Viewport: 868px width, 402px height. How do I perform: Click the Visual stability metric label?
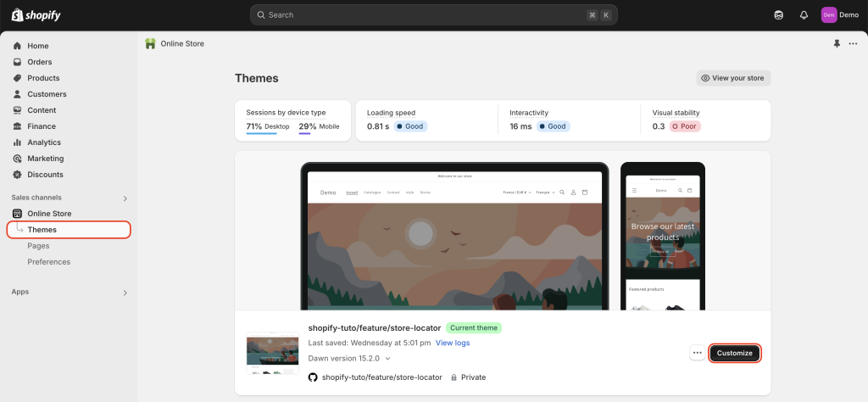tap(676, 113)
